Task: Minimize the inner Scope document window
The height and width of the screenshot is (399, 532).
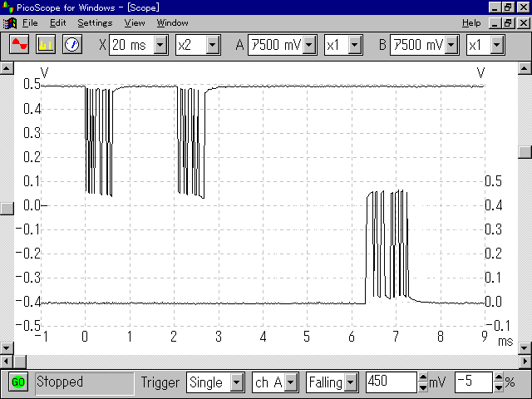Action: (495, 23)
